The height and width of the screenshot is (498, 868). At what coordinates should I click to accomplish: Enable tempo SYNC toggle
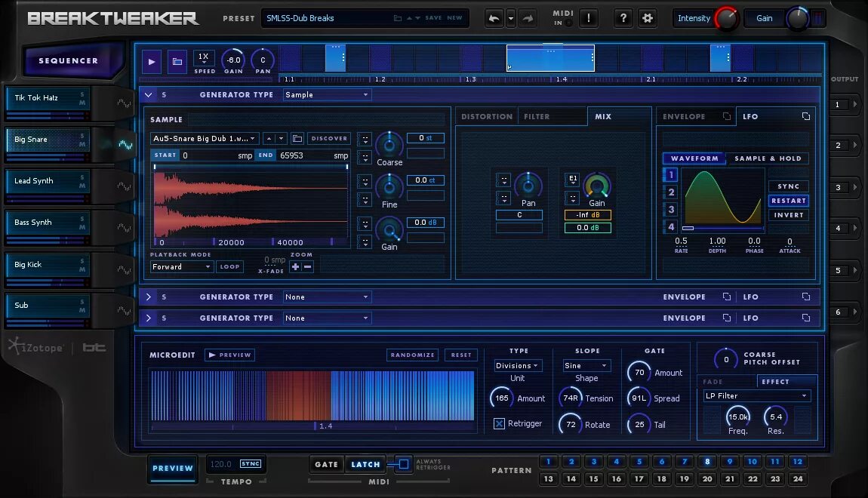[251, 464]
